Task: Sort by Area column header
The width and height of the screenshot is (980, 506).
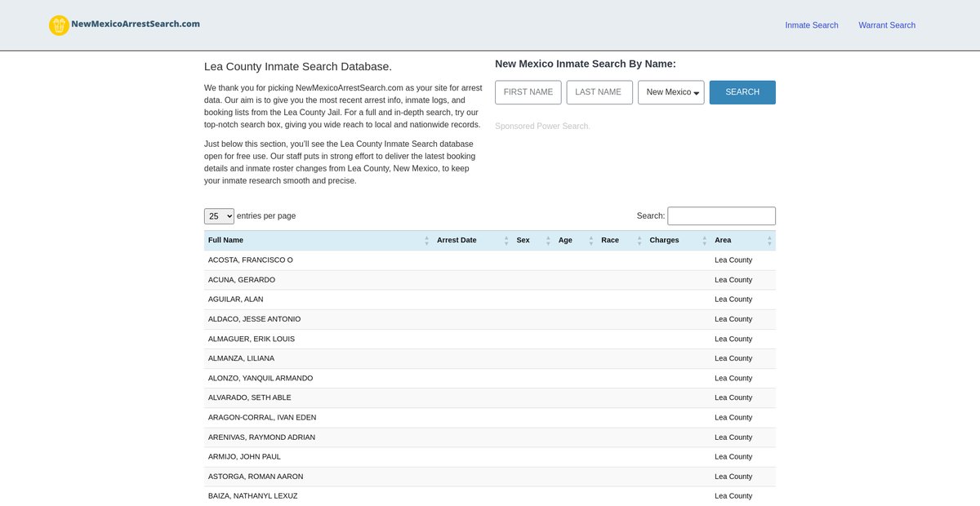Action: coord(743,241)
